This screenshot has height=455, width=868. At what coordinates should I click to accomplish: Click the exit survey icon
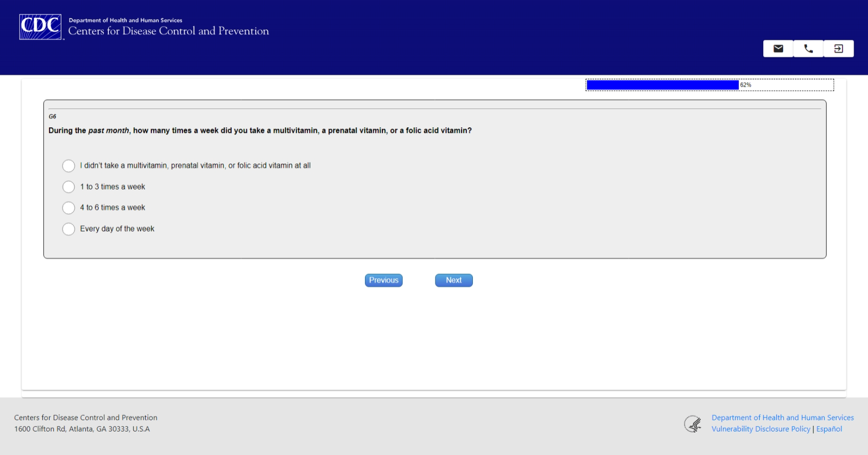tap(838, 49)
